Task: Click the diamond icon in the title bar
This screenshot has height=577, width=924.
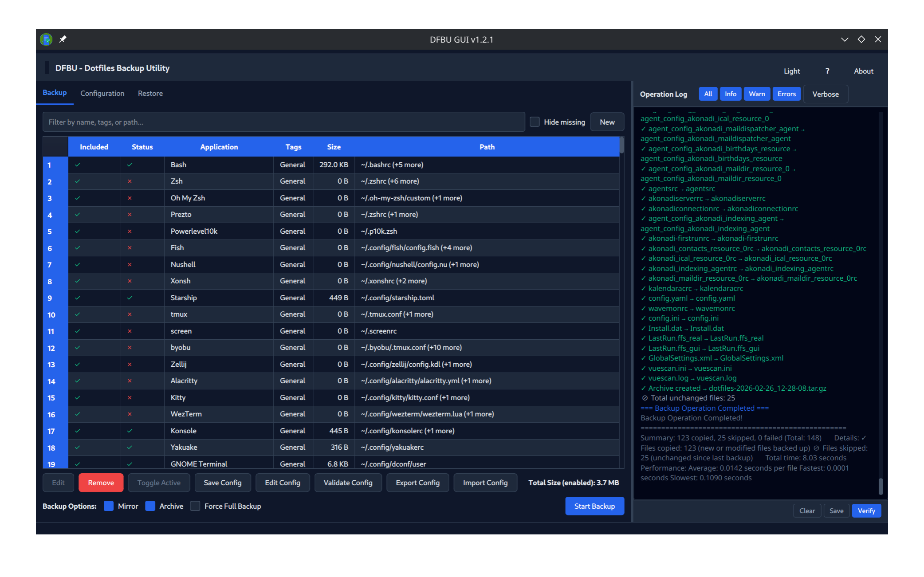Action: [861, 39]
